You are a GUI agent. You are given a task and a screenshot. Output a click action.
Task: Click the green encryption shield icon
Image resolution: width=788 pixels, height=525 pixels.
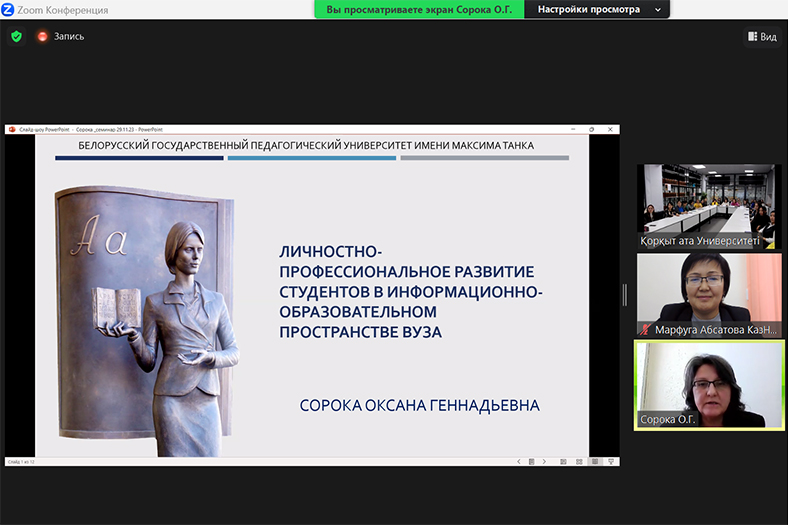pyautogui.click(x=16, y=36)
